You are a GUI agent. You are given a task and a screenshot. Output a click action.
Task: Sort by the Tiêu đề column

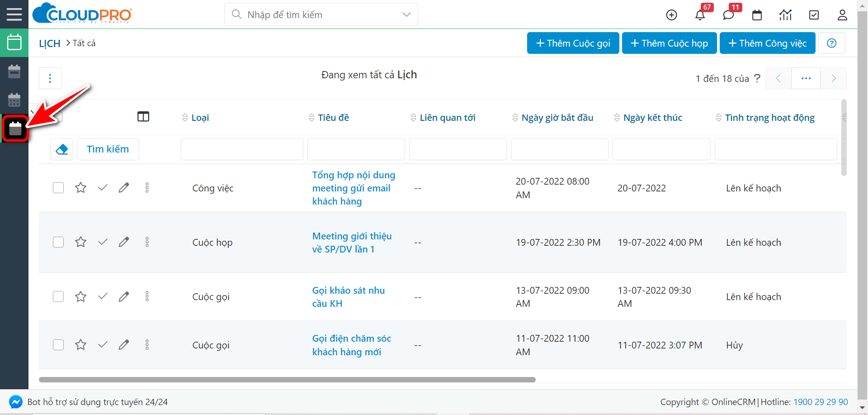click(329, 118)
